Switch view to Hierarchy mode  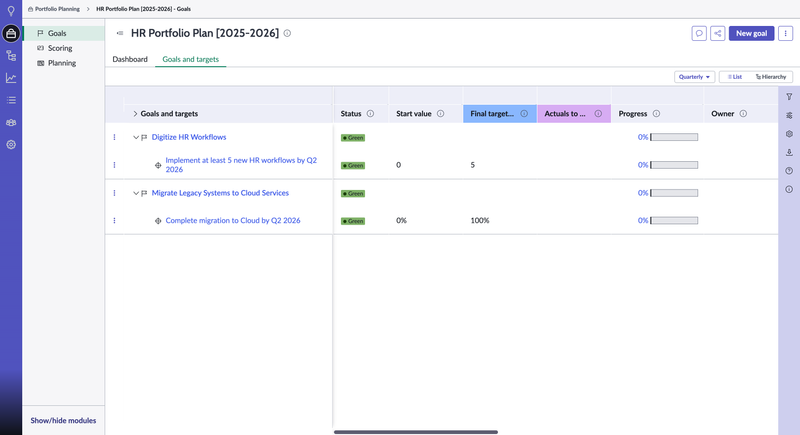point(771,77)
